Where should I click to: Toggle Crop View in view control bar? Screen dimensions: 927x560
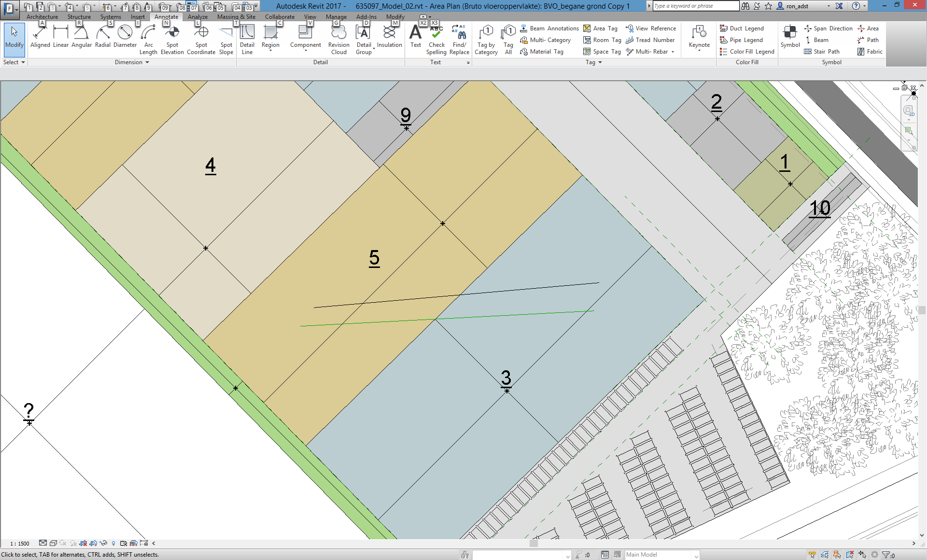tap(84, 543)
